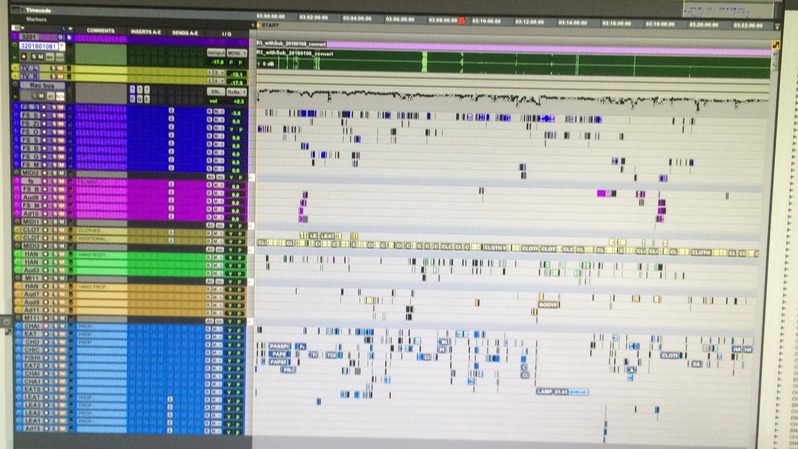This screenshot has height=449, width=798.
Task: Click the COMMENTS column header
Action: tap(101, 31)
